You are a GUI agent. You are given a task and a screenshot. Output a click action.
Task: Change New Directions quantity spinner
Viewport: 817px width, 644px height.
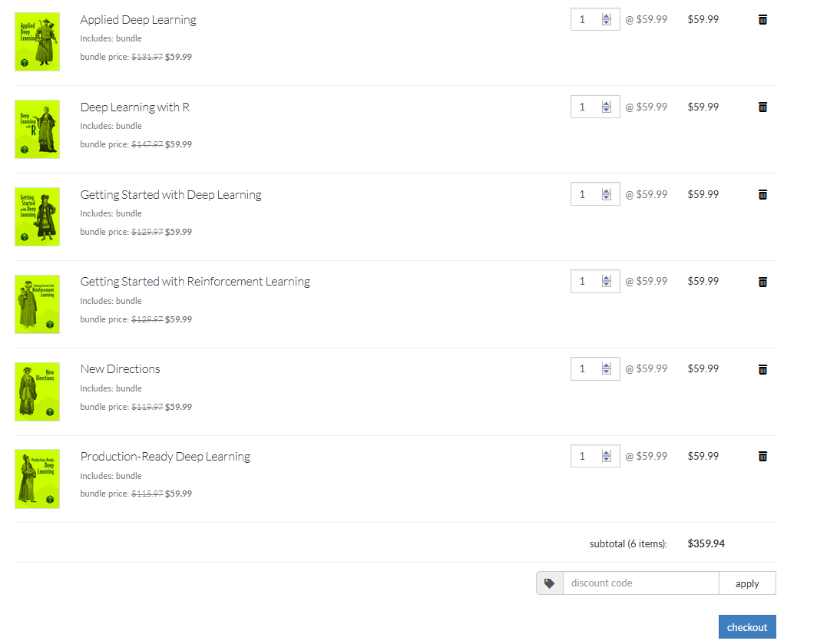point(606,369)
